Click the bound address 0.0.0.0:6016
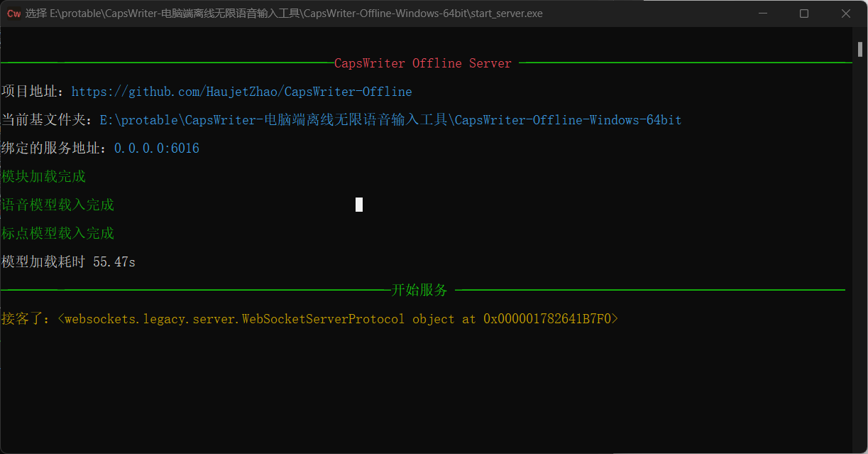868x454 pixels. (157, 148)
